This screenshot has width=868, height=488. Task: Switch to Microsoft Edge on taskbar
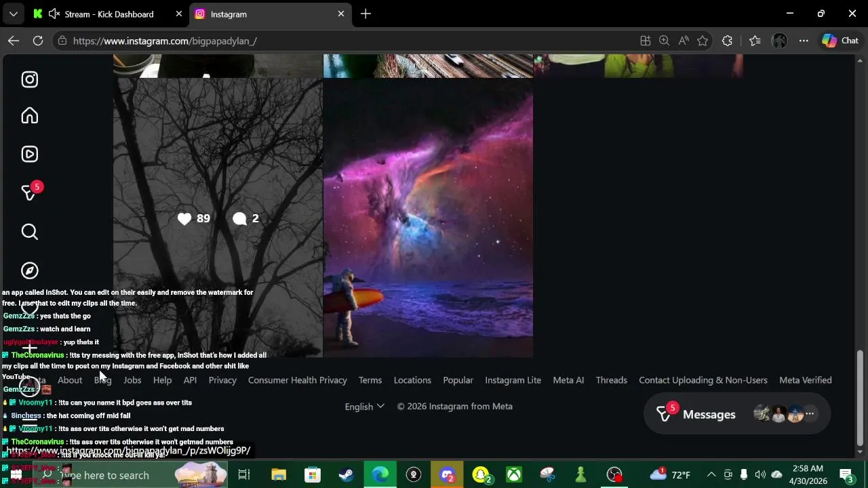coord(380,475)
